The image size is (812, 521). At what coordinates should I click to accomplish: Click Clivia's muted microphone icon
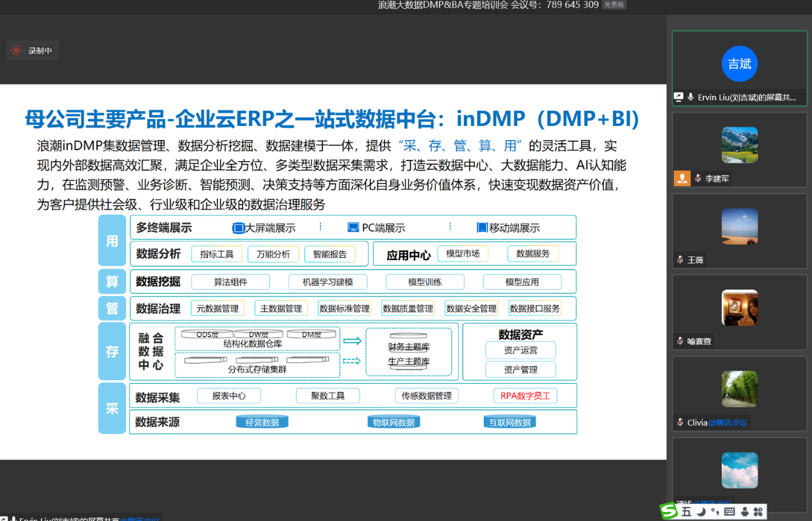coord(680,423)
